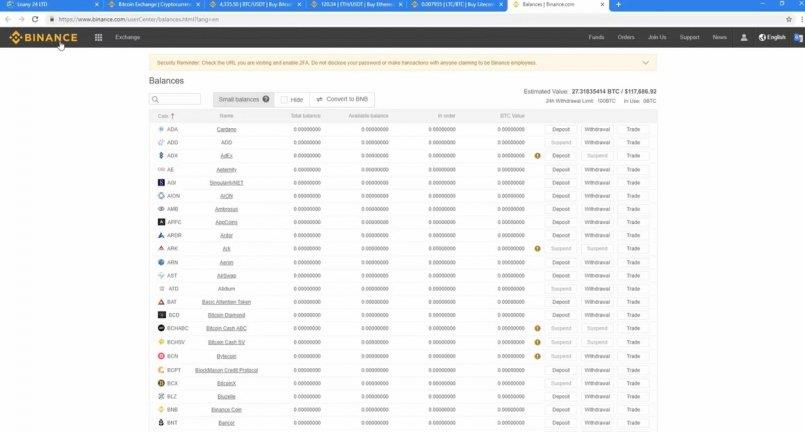Image resolution: width=805 pixels, height=432 pixels.
Task: Click the browser address bar URL
Action: [x=139, y=20]
